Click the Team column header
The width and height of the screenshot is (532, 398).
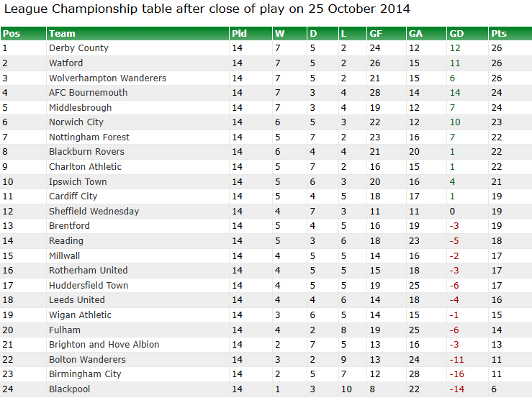pyautogui.click(x=62, y=34)
